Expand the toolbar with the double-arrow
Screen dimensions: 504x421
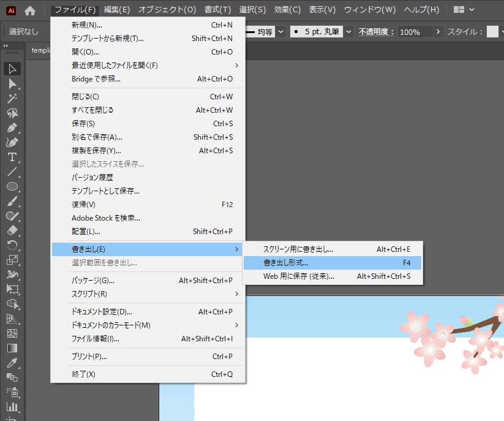(x=6, y=47)
